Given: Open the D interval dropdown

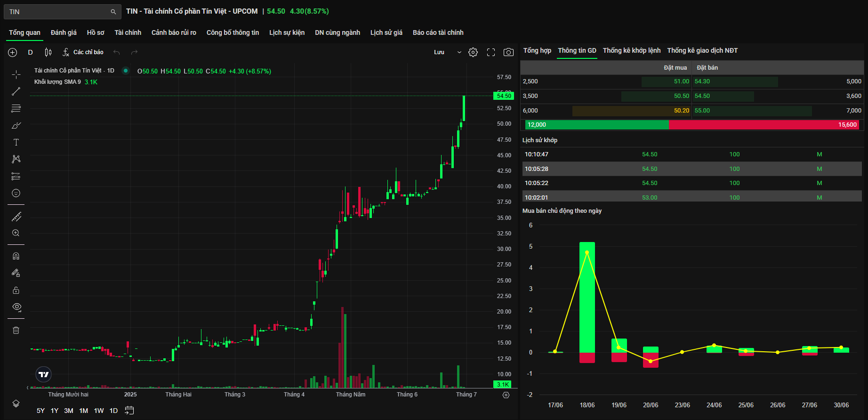Looking at the screenshot, I should (31, 52).
